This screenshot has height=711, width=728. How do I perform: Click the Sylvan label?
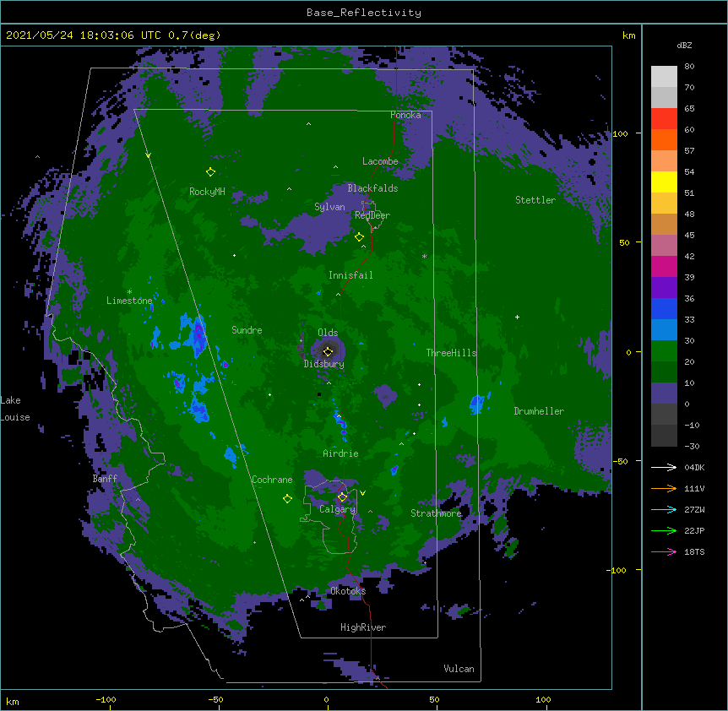pyautogui.click(x=329, y=207)
